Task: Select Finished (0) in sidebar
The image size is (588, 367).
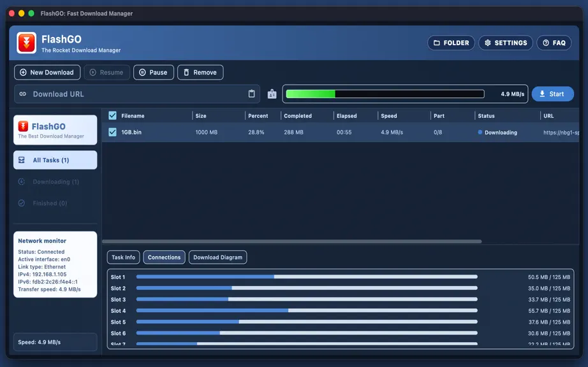Action: (x=55, y=203)
